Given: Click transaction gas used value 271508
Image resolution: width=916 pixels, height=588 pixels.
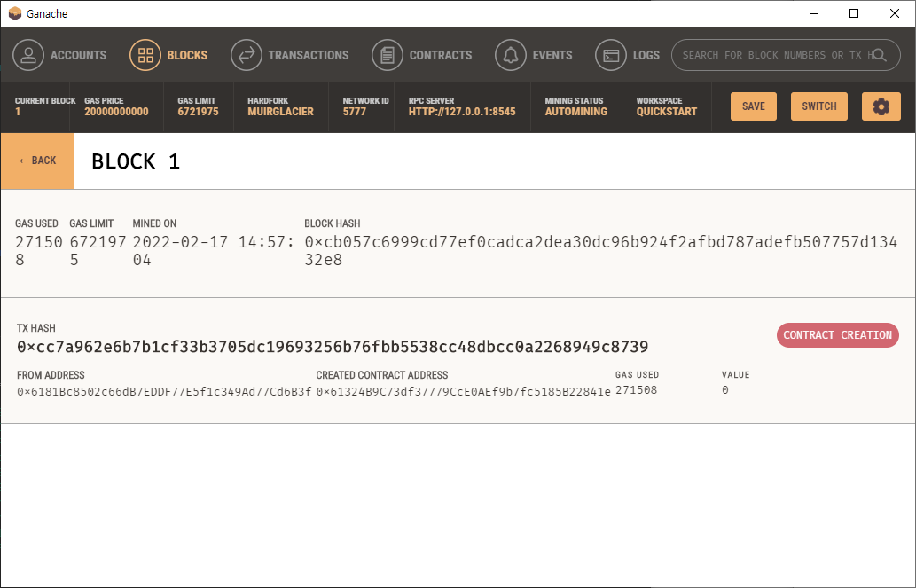Looking at the screenshot, I should [636, 390].
